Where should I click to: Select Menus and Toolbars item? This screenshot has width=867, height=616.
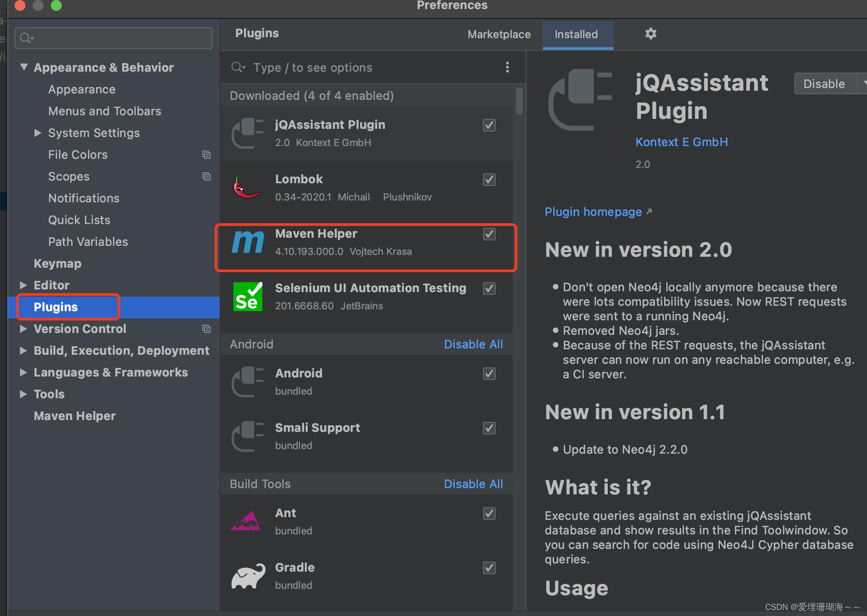pos(105,111)
